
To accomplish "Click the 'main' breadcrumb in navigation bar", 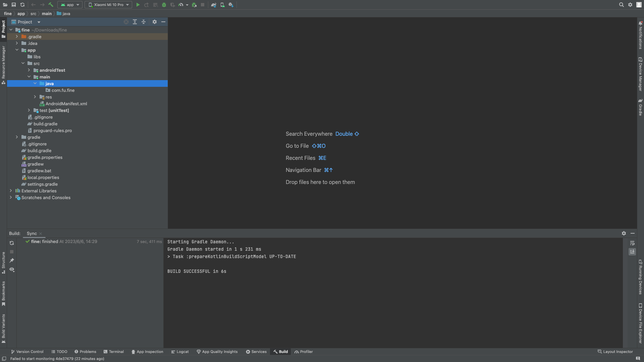I will (47, 14).
